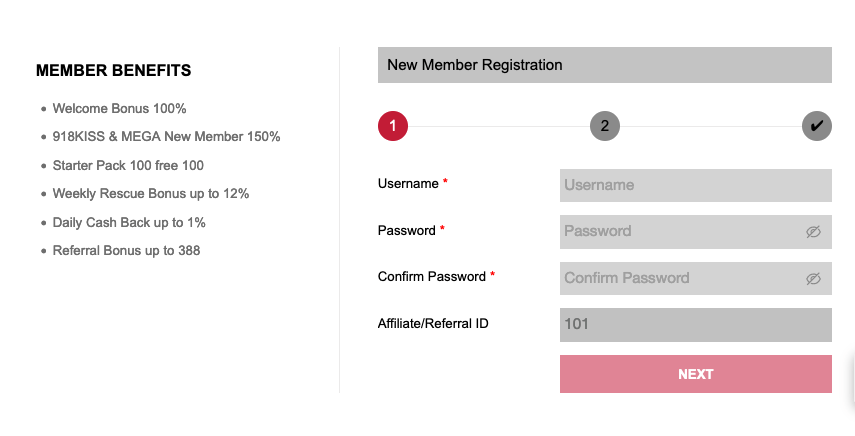The width and height of the screenshot is (855, 436).
Task: Toggle visibility of the Confirm Password field
Action: click(x=813, y=279)
